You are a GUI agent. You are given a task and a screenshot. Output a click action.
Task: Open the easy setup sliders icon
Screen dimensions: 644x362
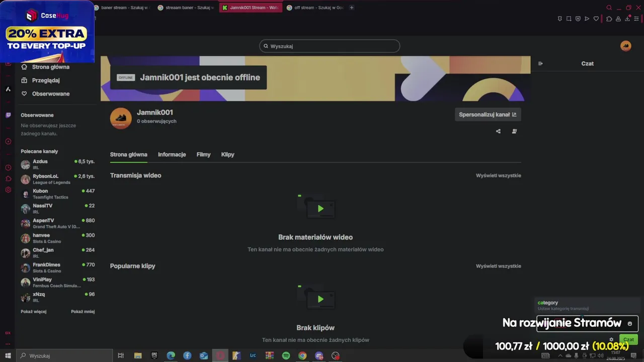click(x=636, y=19)
